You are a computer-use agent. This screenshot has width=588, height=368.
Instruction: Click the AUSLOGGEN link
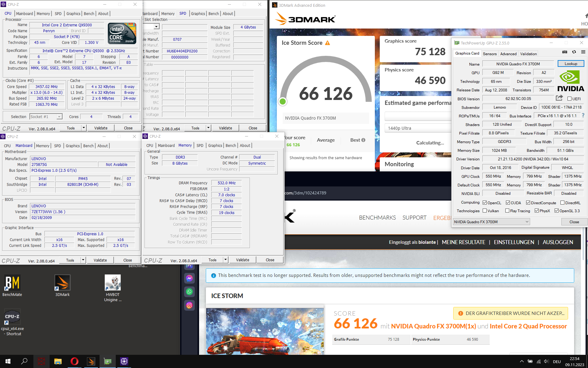558,242
